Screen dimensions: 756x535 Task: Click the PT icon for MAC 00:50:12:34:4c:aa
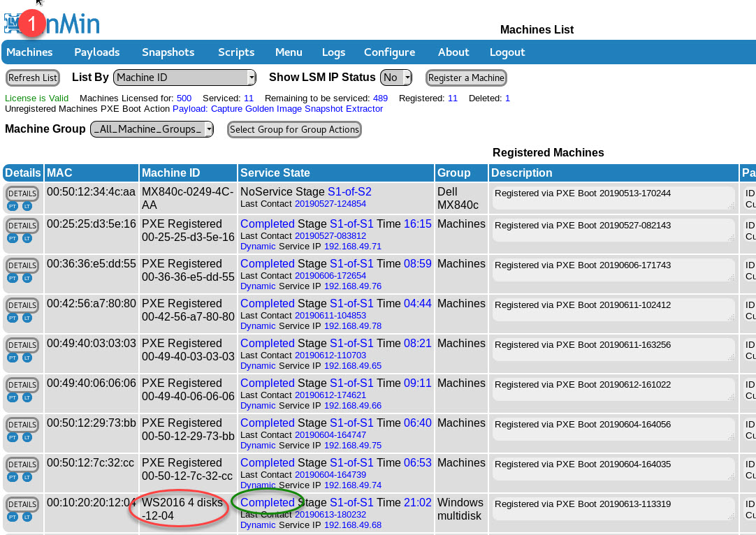point(13,207)
